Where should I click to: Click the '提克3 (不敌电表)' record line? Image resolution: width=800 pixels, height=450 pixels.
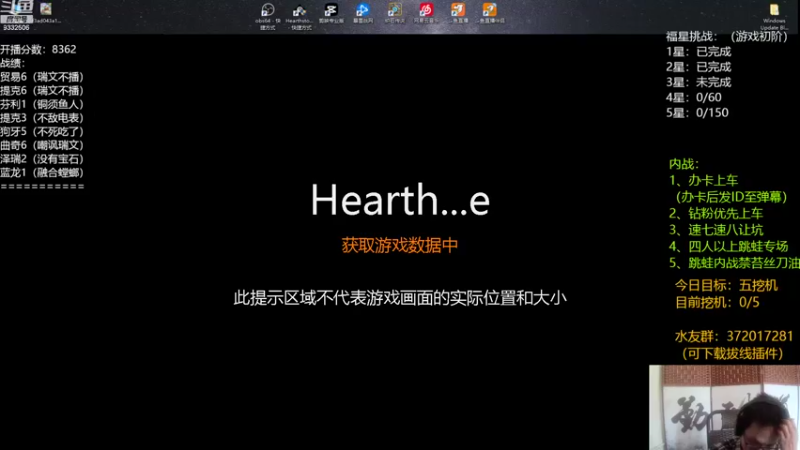coord(42,118)
